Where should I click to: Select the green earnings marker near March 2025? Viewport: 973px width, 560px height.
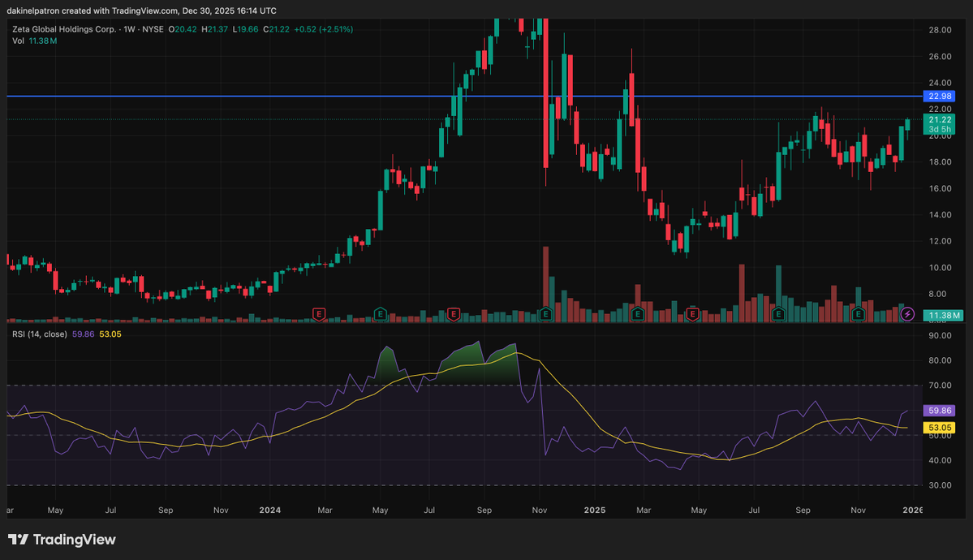637,314
